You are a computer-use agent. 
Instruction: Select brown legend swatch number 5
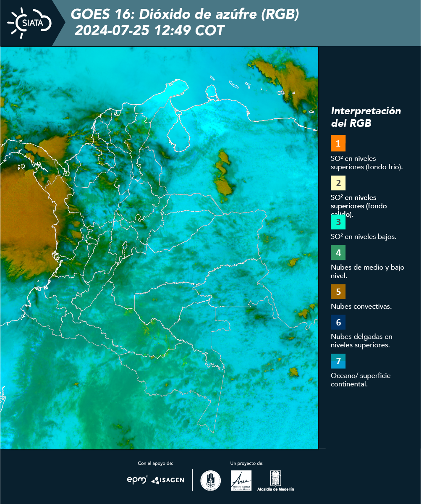(338, 291)
